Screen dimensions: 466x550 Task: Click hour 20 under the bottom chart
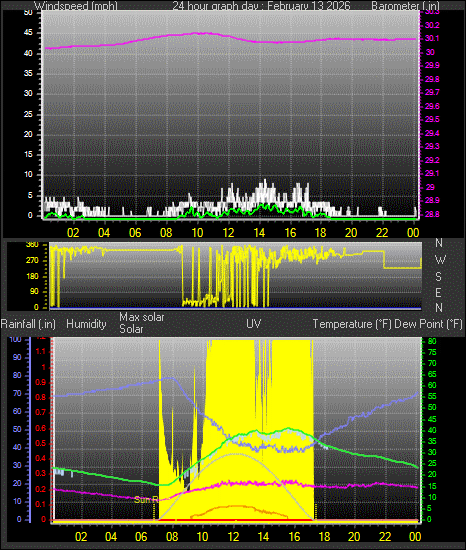tap(354, 537)
